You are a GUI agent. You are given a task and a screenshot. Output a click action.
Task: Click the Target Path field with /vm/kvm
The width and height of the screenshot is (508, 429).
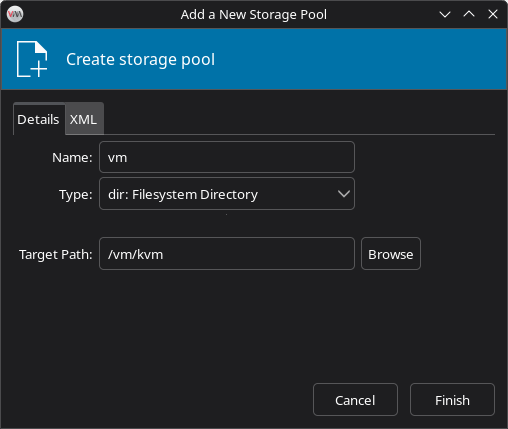[x=227, y=254]
